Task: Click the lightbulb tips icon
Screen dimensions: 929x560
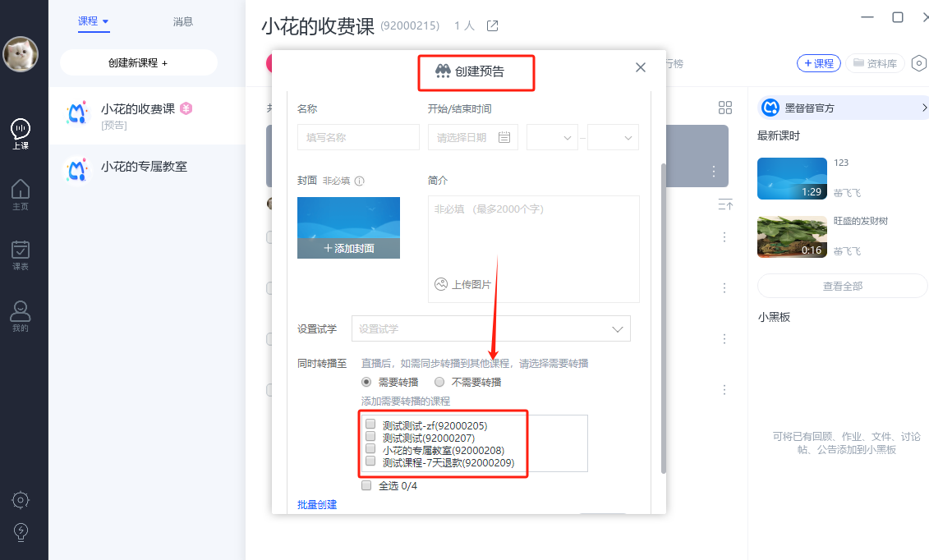Action: (x=21, y=532)
